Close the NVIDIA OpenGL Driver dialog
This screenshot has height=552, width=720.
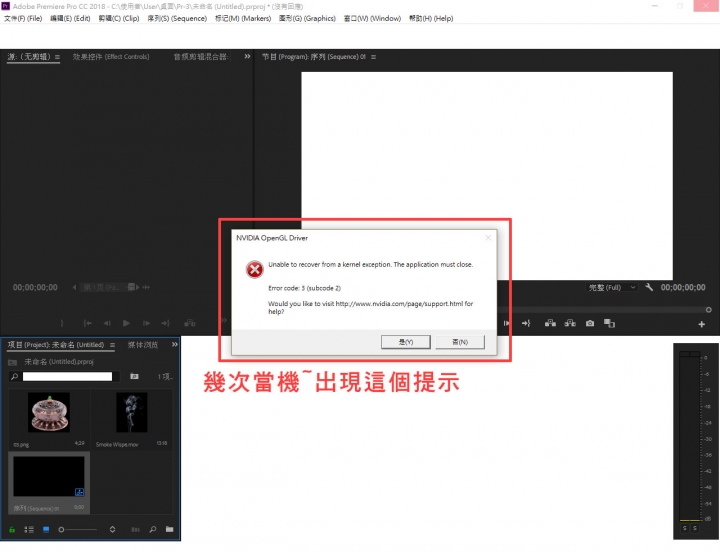tap(488, 237)
